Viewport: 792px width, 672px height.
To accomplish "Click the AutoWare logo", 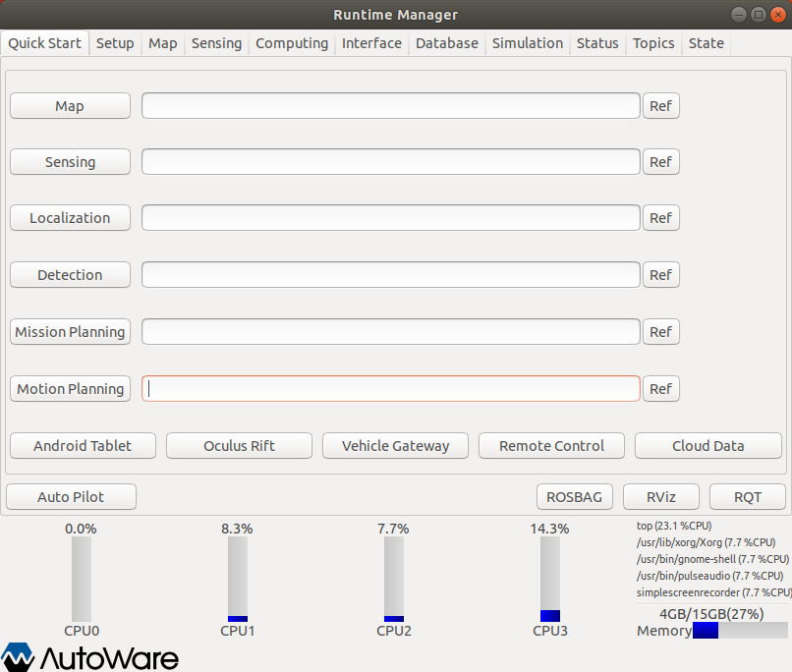I will (x=89, y=657).
